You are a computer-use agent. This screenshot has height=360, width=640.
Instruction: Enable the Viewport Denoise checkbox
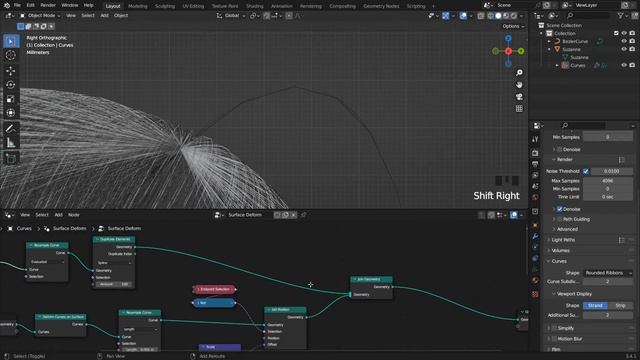pyautogui.click(x=560, y=149)
